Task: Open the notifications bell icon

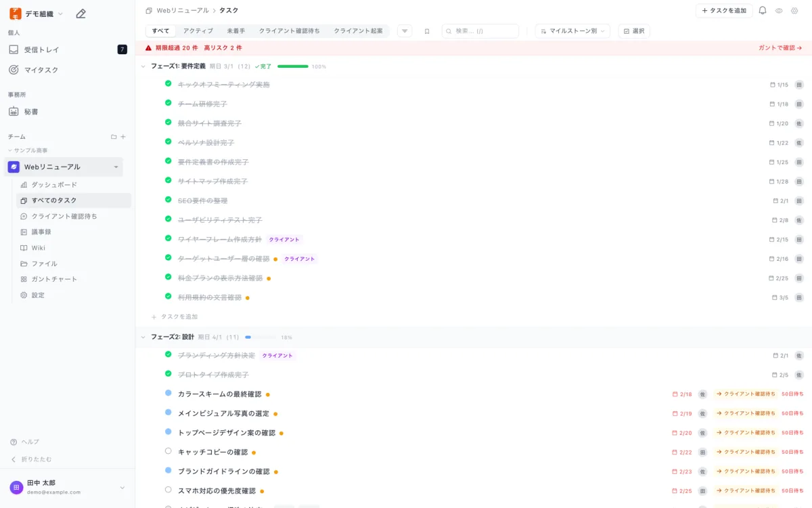Action: coord(763,11)
